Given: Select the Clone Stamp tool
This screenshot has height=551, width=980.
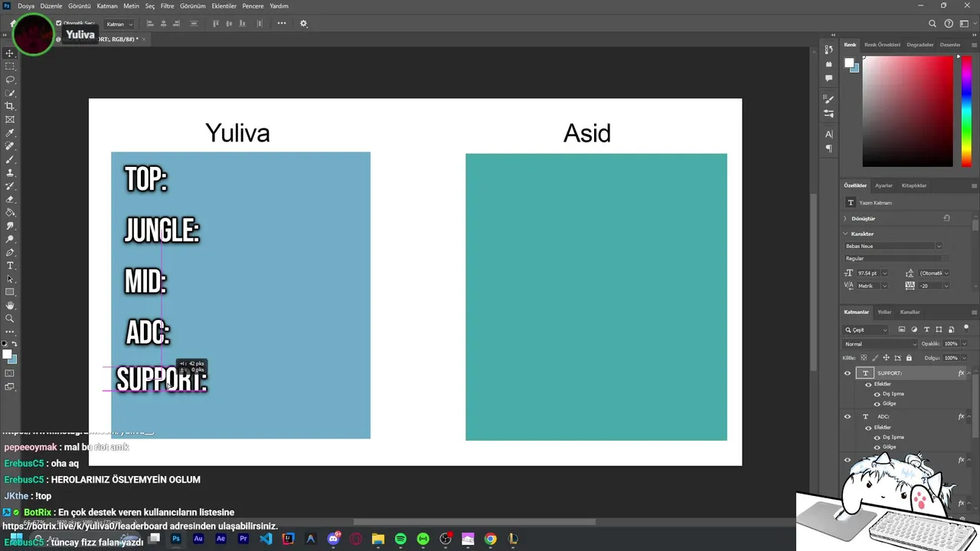Looking at the screenshot, I should coord(10,173).
